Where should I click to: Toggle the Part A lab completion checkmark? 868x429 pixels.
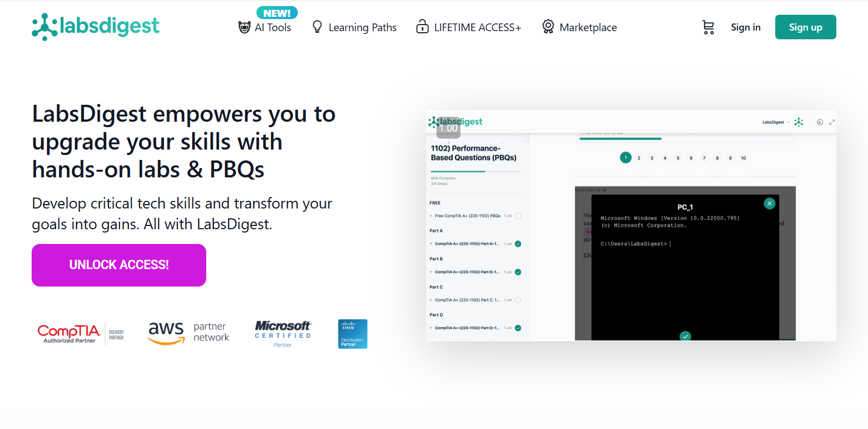[x=518, y=244]
